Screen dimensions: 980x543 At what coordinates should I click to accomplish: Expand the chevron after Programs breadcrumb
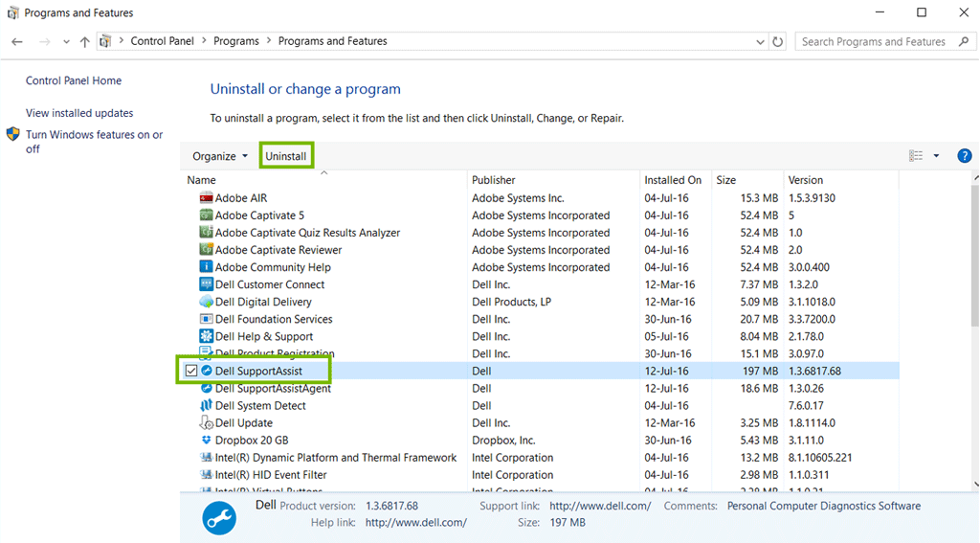coord(269,40)
